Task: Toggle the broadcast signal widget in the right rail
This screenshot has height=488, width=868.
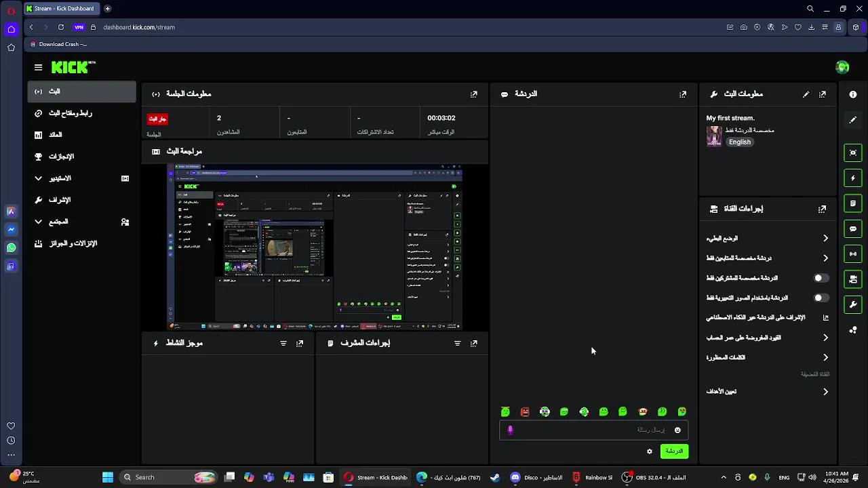Action: [853, 253]
